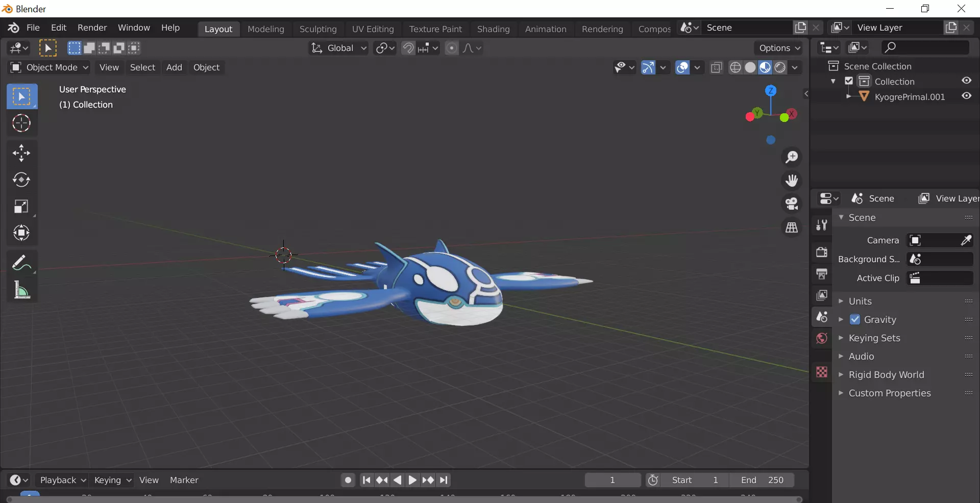Toggle snapping magnet

pos(408,48)
